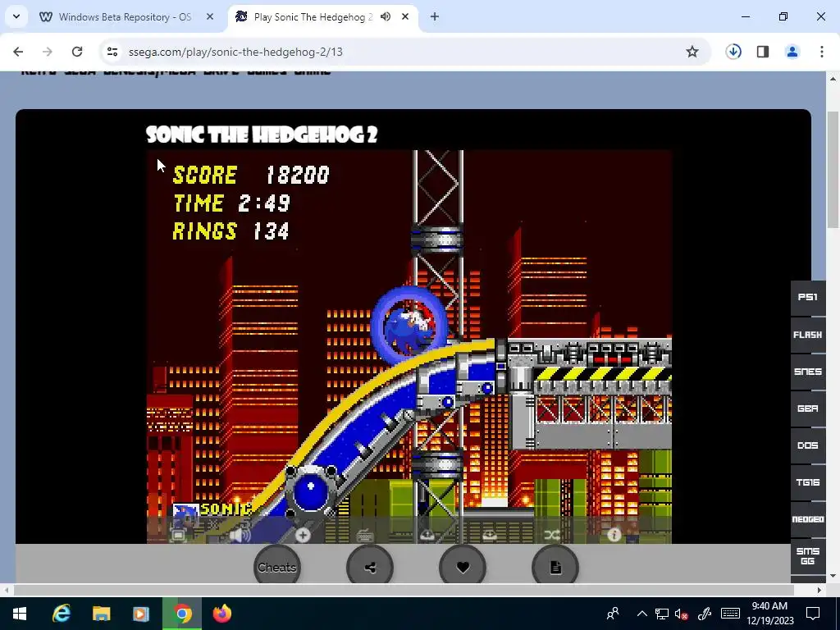Open the NEOGEO games sidebar tab
This screenshot has width=840, height=630.
click(x=808, y=519)
